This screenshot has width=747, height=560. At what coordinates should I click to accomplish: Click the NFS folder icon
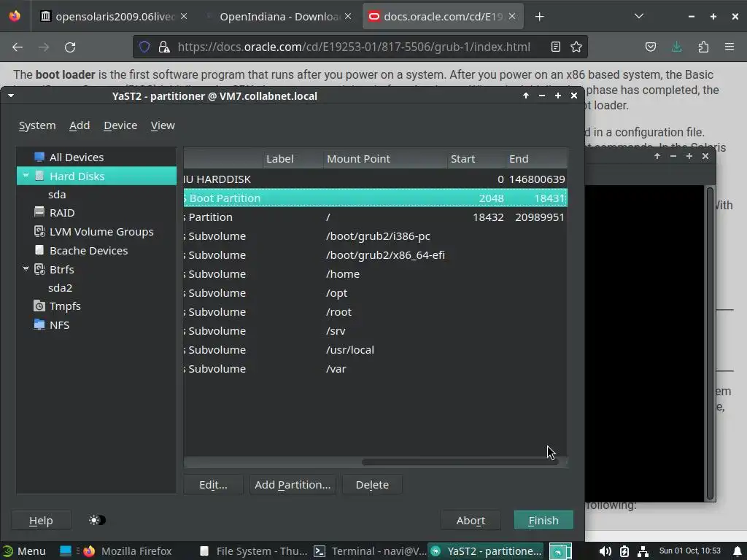(39, 324)
